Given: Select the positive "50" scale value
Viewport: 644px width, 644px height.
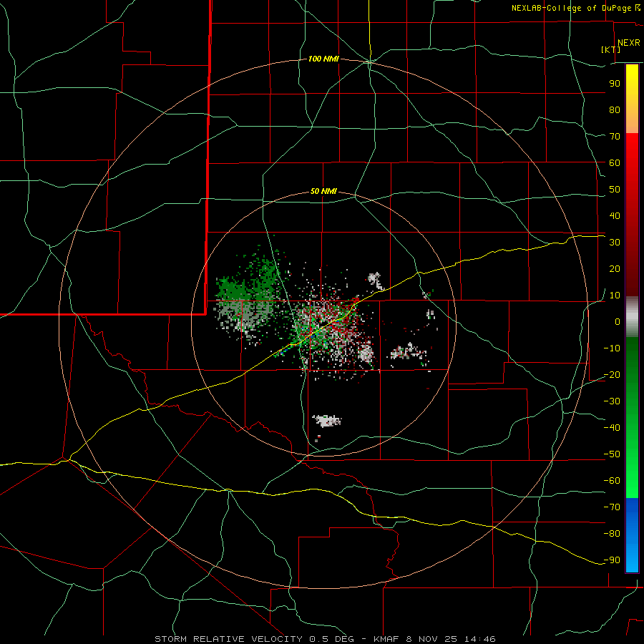Looking at the screenshot, I should click(615, 190).
